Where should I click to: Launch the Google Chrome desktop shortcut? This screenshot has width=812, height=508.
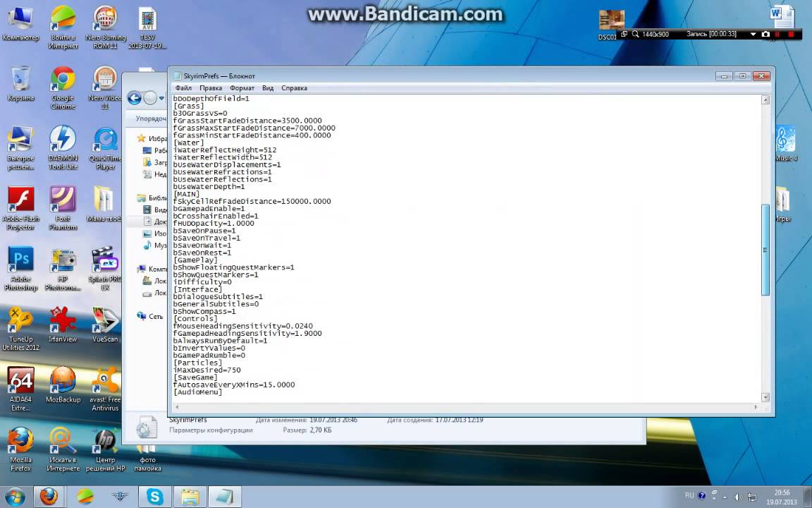tap(63, 87)
